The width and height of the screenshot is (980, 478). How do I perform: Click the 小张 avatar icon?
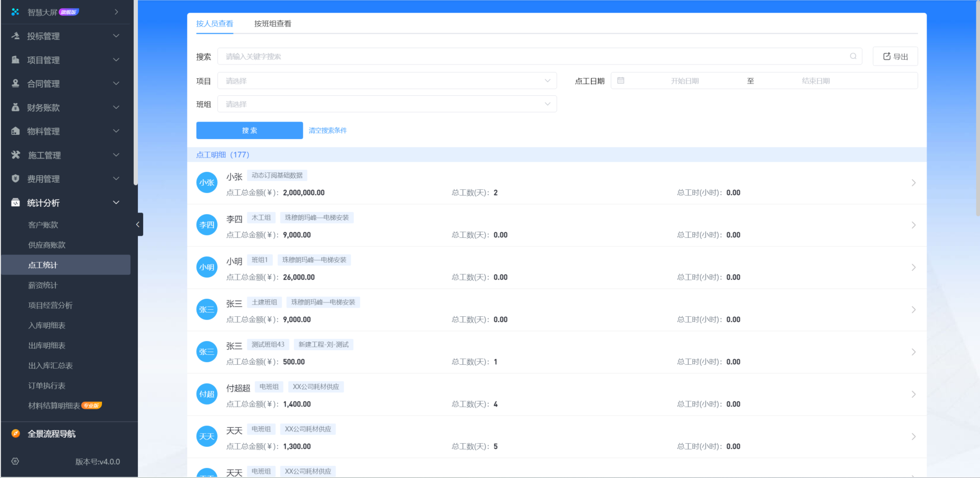[x=207, y=182]
